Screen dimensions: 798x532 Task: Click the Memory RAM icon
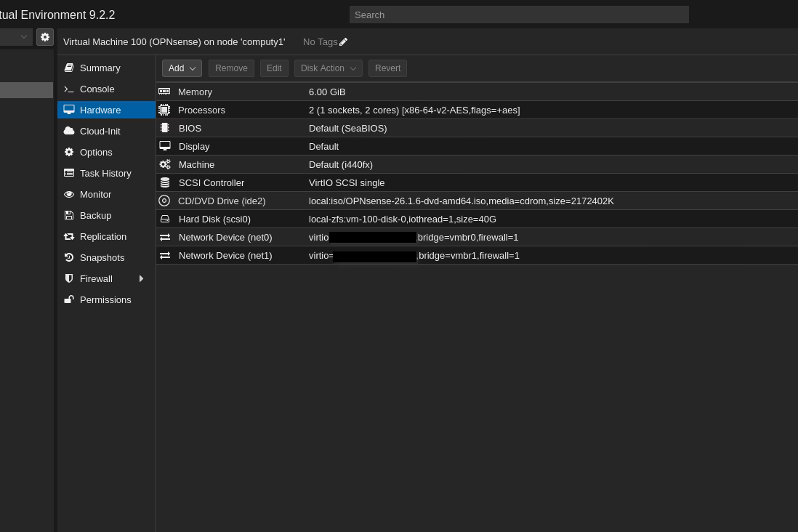[x=164, y=92]
